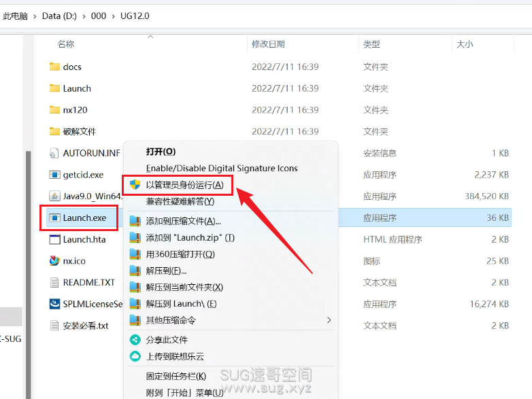Expand breadcrumb chevron after Data (D:)
The width and height of the screenshot is (532, 399).
(x=84, y=16)
